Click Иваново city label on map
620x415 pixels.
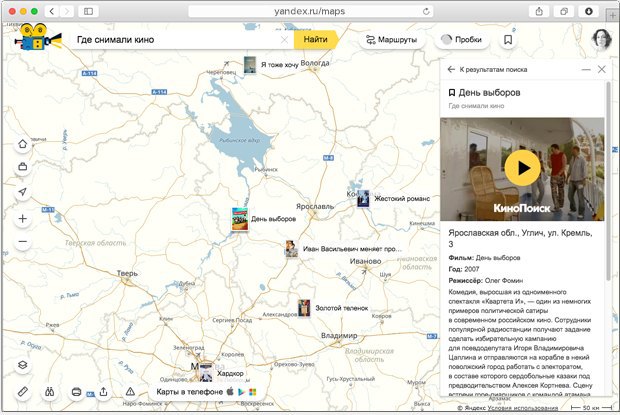[365, 261]
